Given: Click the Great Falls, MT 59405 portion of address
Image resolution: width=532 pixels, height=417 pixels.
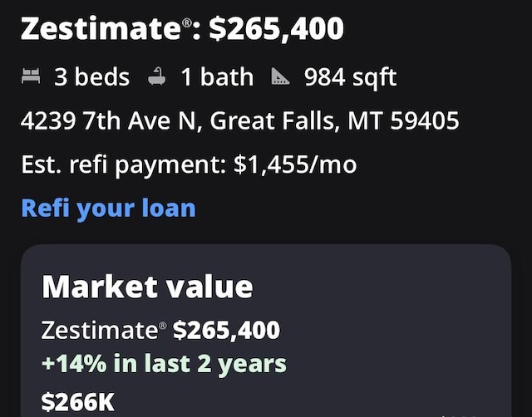Looking at the screenshot, I should tap(334, 120).
